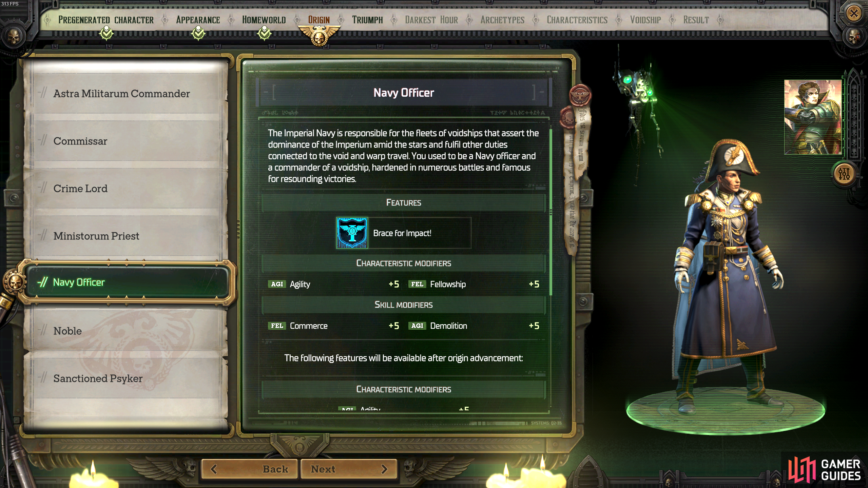Click the Brace for Impact! feature icon
The height and width of the screenshot is (488, 868).
coord(352,233)
